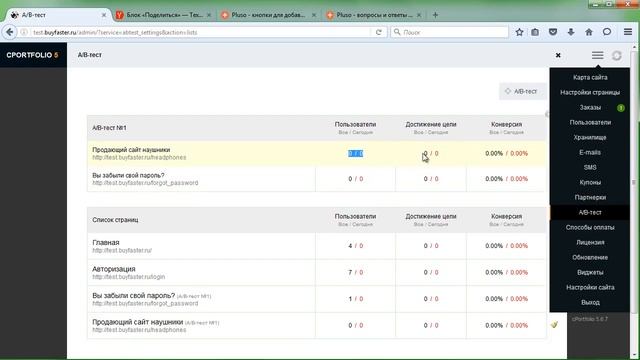This screenshot has width=640, height=360.
Task: Open Купоны menu item
Action: click(x=590, y=182)
